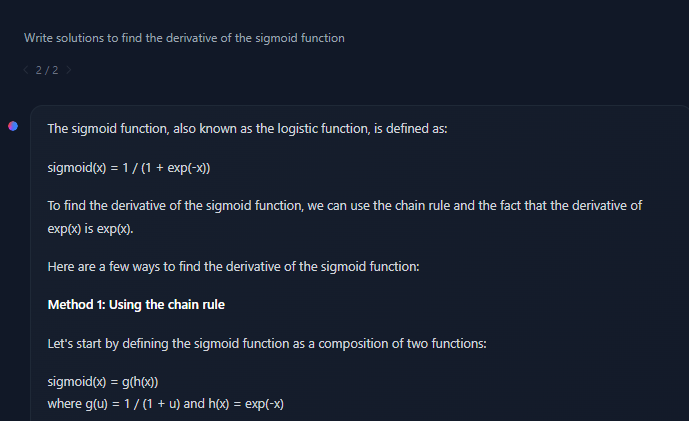Click the sigmoid(x) = g(h(x)) line

click(x=104, y=383)
